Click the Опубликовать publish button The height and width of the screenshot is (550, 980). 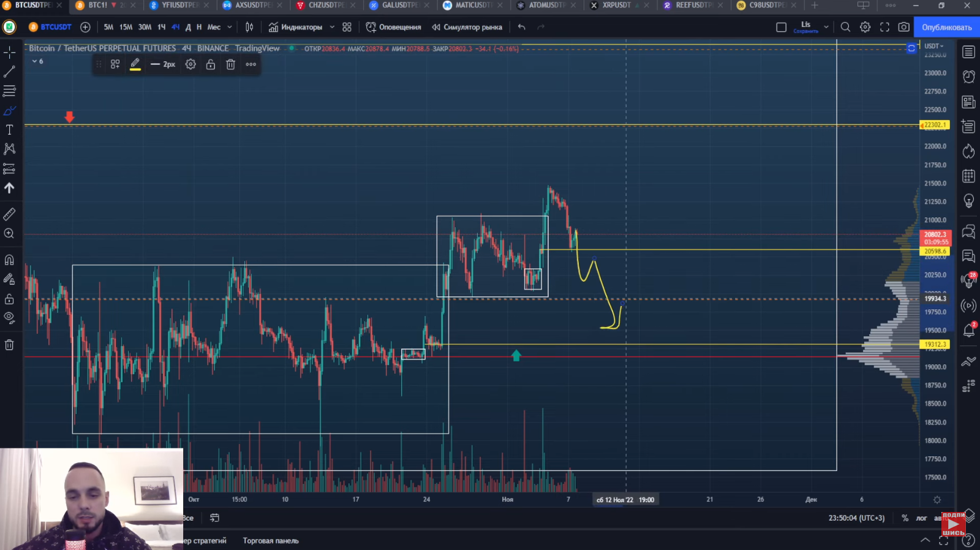pyautogui.click(x=946, y=27)
